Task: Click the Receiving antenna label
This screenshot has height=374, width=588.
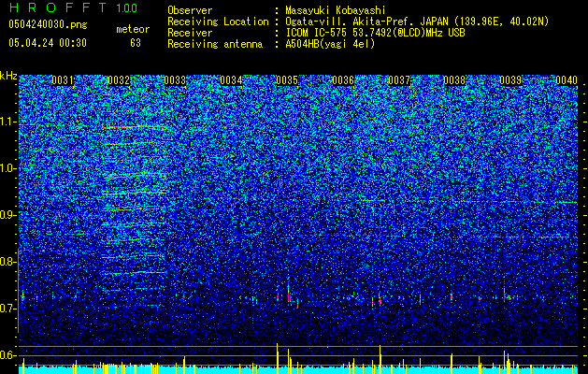Action: tap(215, 44)
